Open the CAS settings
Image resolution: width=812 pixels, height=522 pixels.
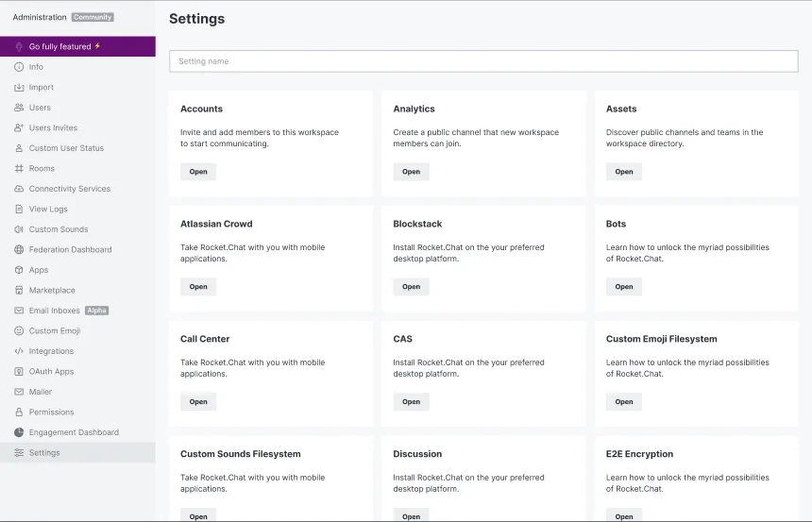pos(411,401)
